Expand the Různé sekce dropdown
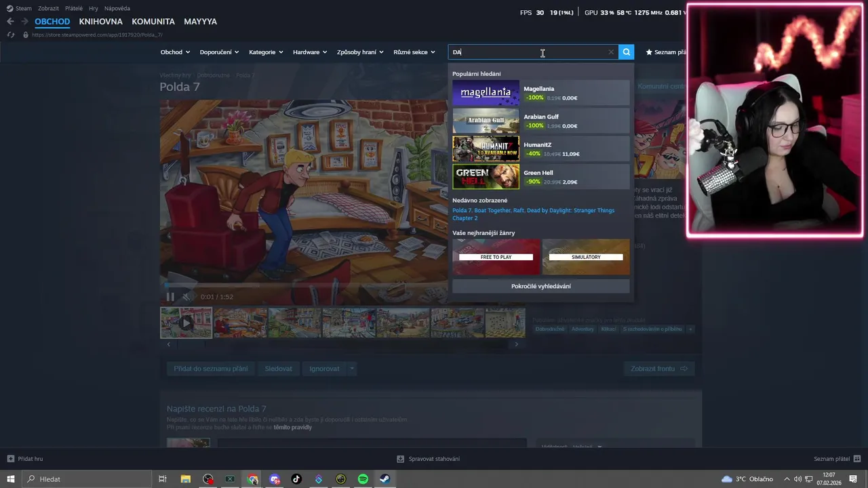868x488 pixels. coord(414,52)
